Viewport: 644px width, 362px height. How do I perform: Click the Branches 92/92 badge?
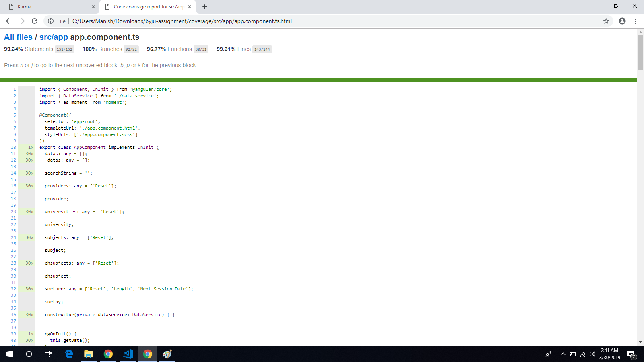tap(131, 49)
